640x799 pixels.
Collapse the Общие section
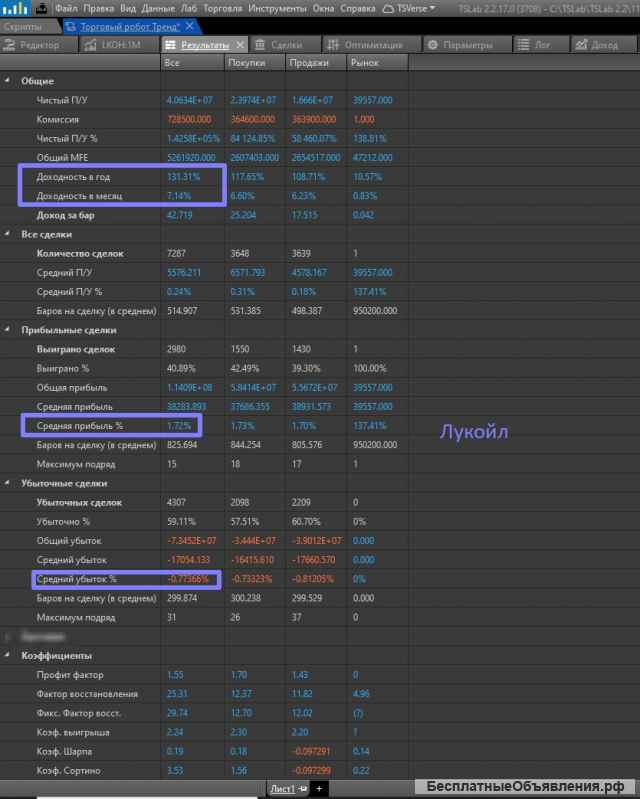pyautogui.click(x=9, y=81)
